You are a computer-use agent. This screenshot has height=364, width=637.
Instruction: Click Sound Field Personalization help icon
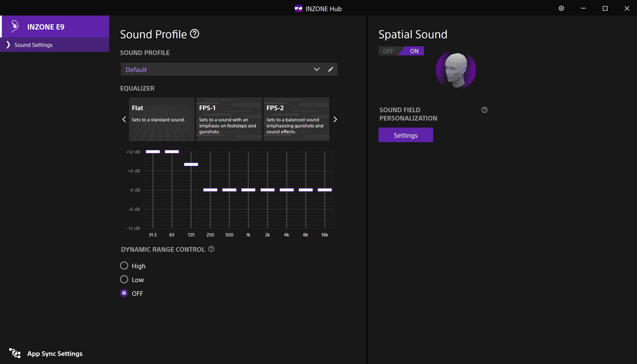click(x=484, y=110)
